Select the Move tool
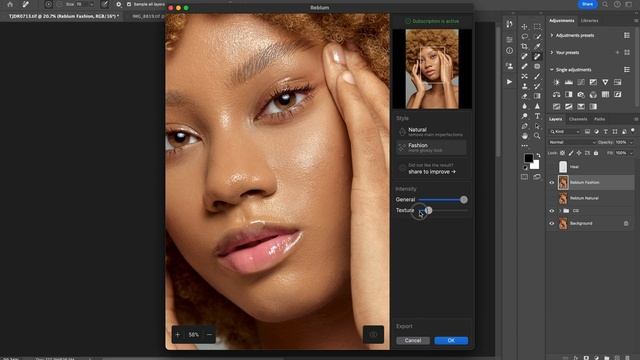640x360 pixels. [524, 27]
